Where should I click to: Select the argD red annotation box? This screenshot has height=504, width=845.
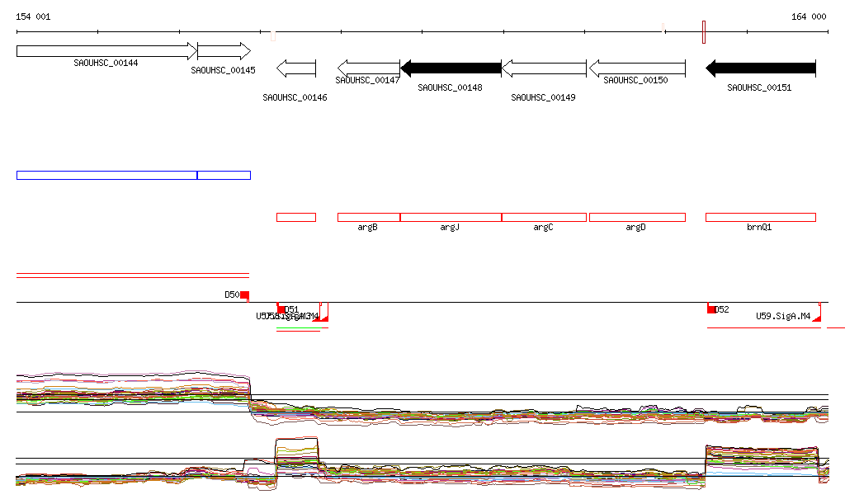pos(638,218)
